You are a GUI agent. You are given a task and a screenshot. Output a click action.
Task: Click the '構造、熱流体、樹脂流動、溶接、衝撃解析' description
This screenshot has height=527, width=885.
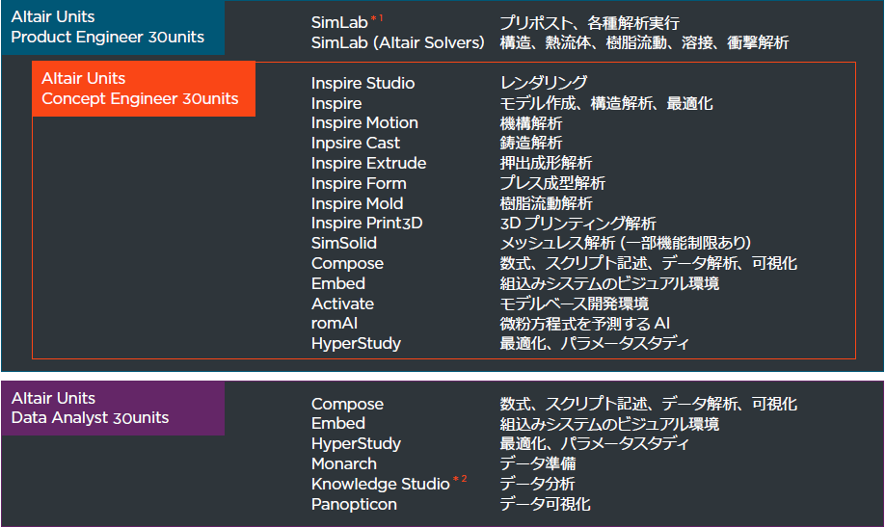[x=644, y=42]
